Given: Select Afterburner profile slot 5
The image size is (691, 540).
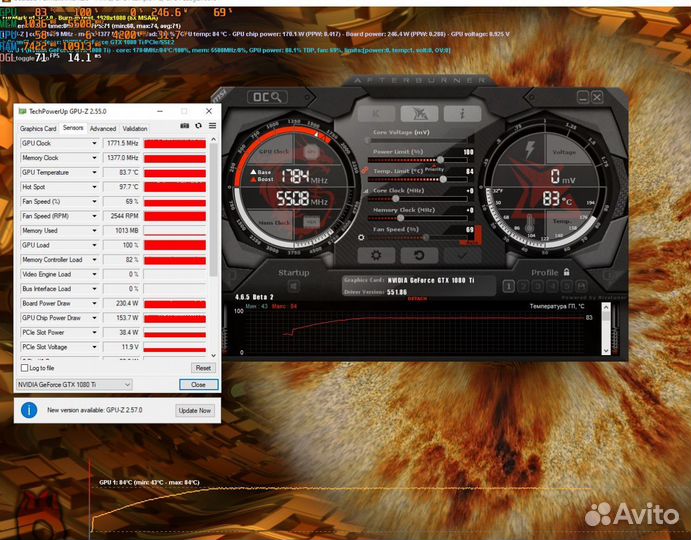Looking at the screenshot, I should [567, 287].
